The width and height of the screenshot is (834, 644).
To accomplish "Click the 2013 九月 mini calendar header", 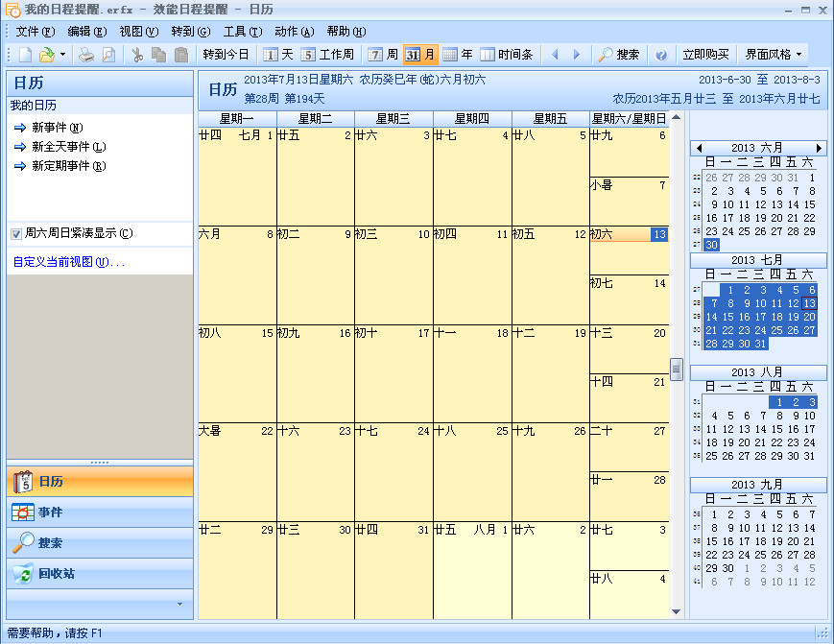I will point(756,485).
